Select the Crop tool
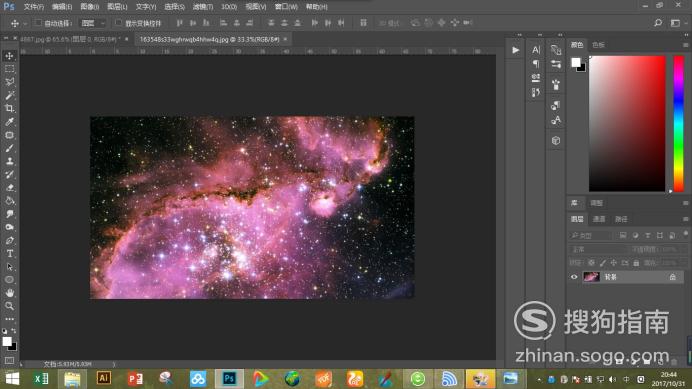Image resolution: width=692 pixels, height=389 pixels. pos(9,109)
